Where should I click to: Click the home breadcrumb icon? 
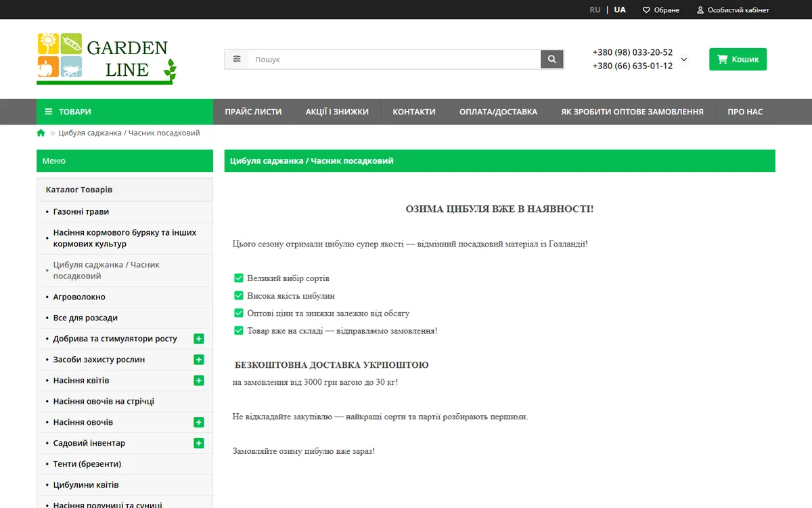coord(41,133)
